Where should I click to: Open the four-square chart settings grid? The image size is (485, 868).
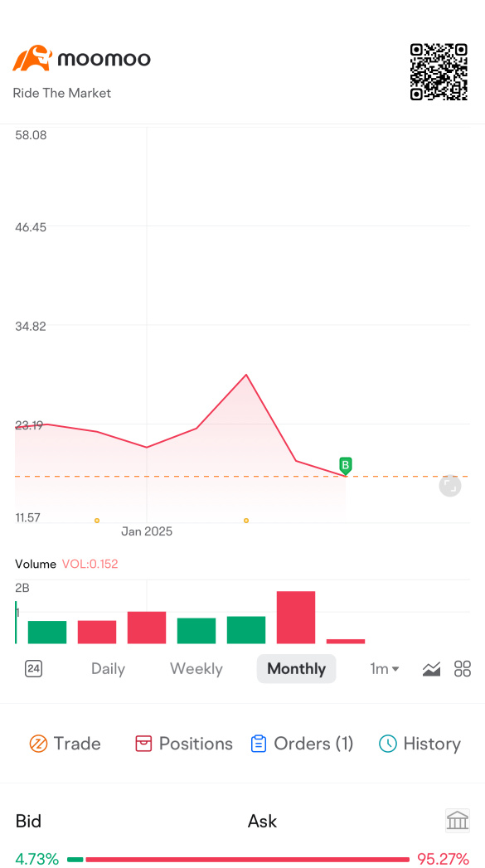(x=463, y=669)
